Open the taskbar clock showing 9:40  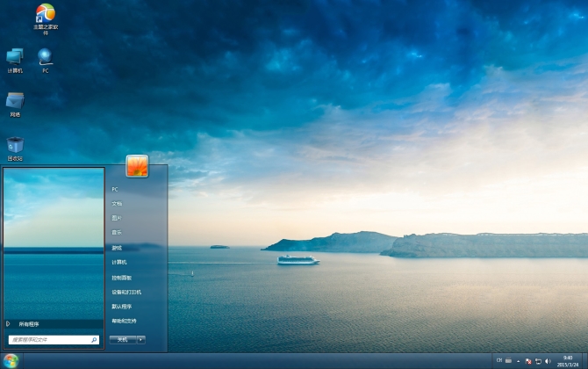(568, 361)
